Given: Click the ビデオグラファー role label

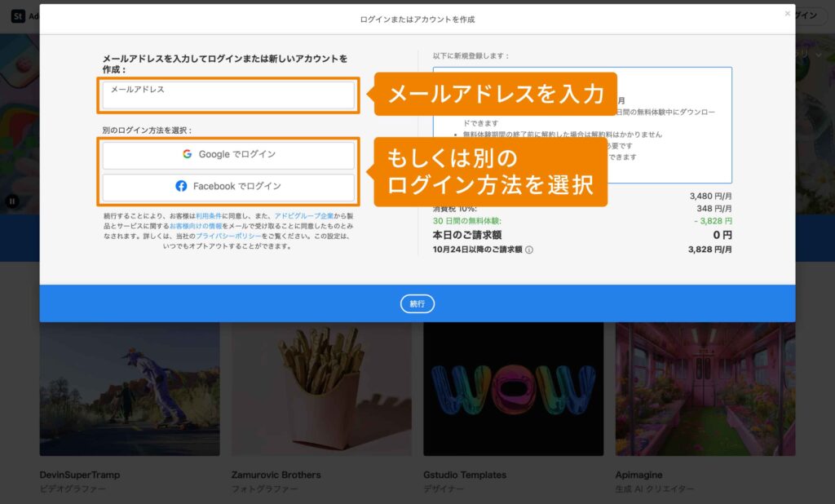Looking at the screenshot, I should point(73,489).
